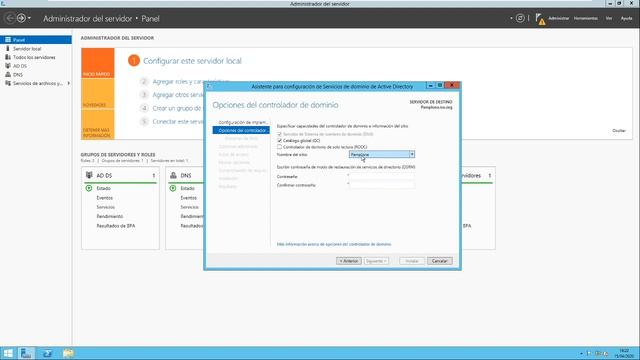Screen dimensions: 640x360
Task: Click the Siguiente button in wizard
Action: (x=376, y=261)
